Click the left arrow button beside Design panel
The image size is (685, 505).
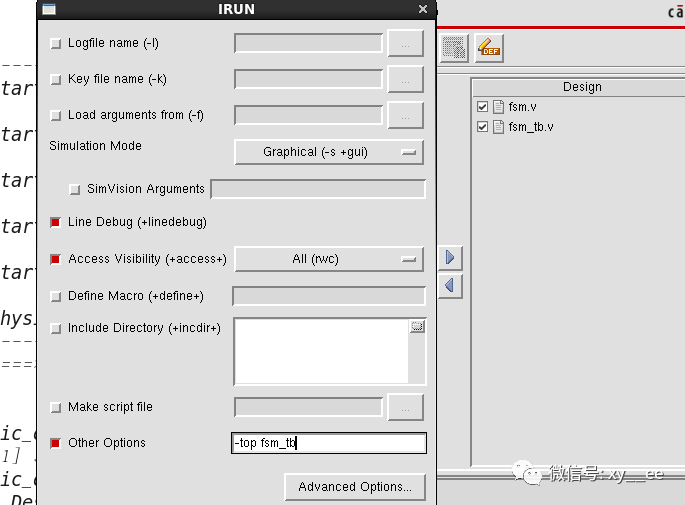click(x=450, y=286)
